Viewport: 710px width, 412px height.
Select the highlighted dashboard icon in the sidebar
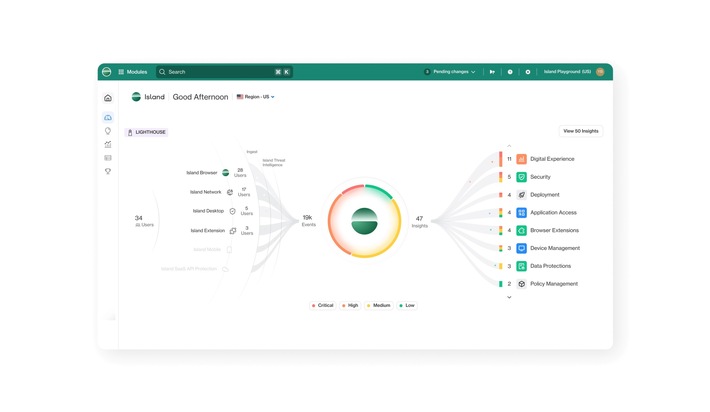point(108,118)
